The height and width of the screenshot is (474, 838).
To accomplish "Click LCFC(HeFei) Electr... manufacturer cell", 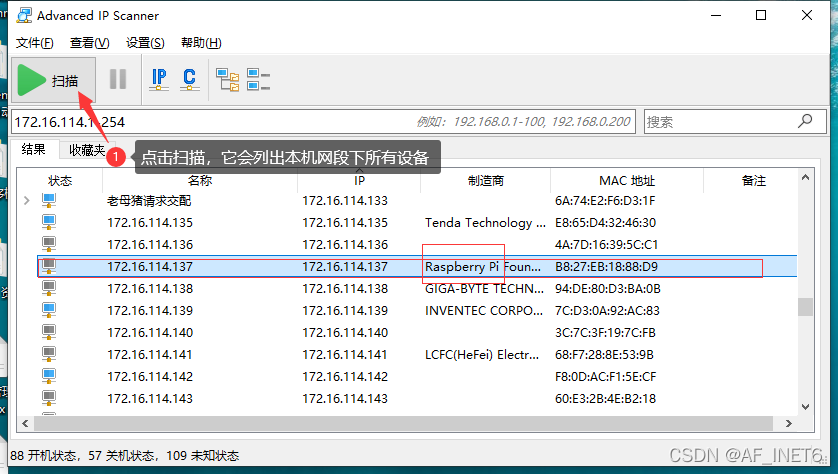I will pyautogui.click(x=482, y=354).
